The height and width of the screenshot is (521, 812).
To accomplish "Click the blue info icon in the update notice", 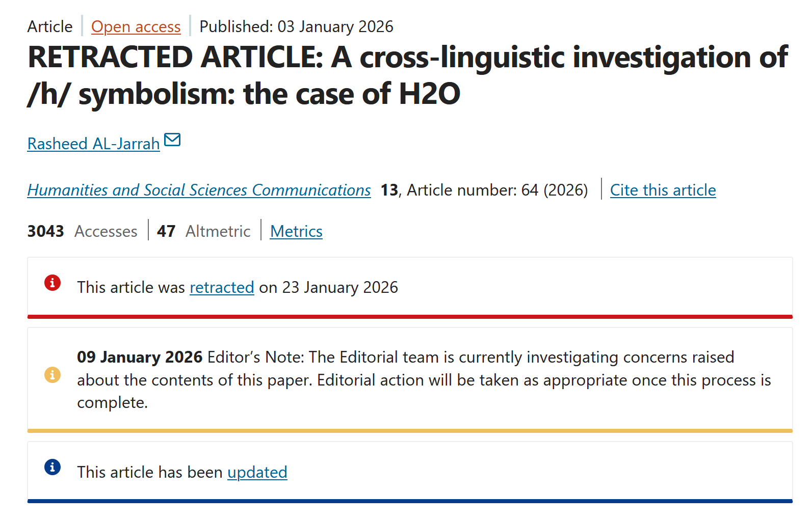I will pyautogui.click(x=53, y=467).
